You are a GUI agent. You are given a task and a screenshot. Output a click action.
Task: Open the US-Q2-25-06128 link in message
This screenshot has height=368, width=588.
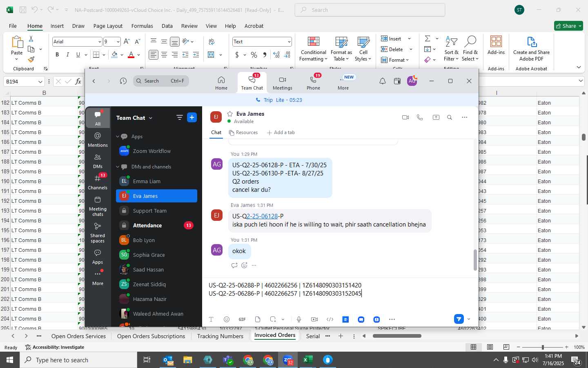click(262, 216)
